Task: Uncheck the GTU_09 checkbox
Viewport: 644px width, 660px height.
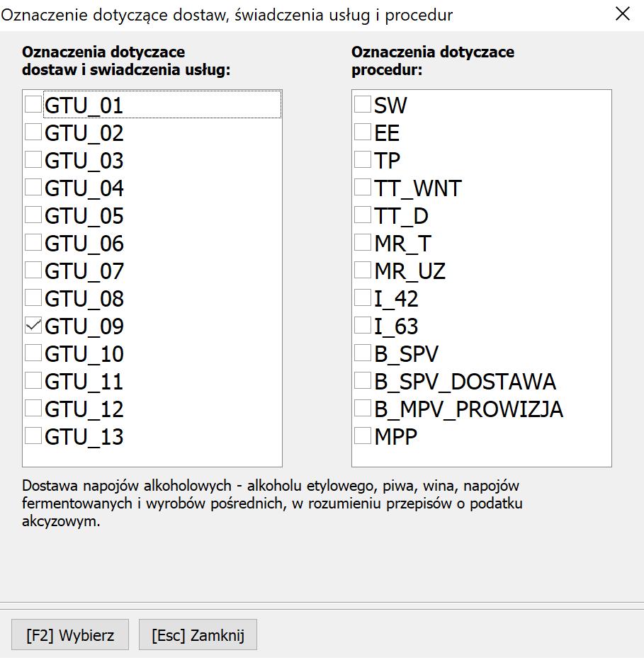Action: click(x=33, y=325)
